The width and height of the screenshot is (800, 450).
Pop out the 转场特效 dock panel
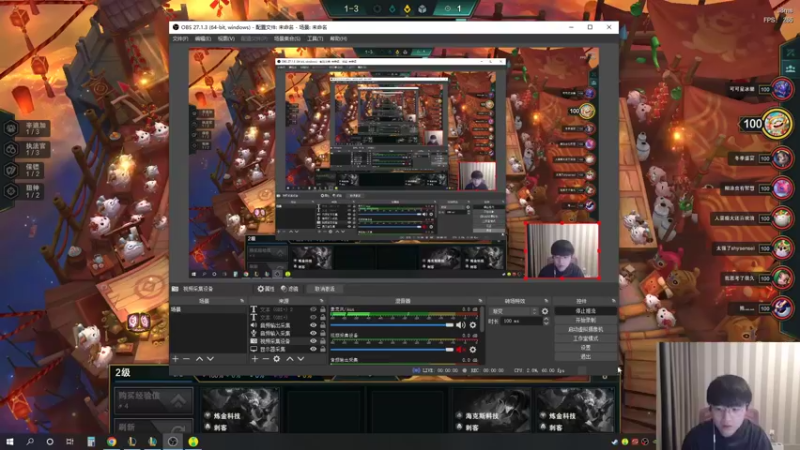coord(546,301)
